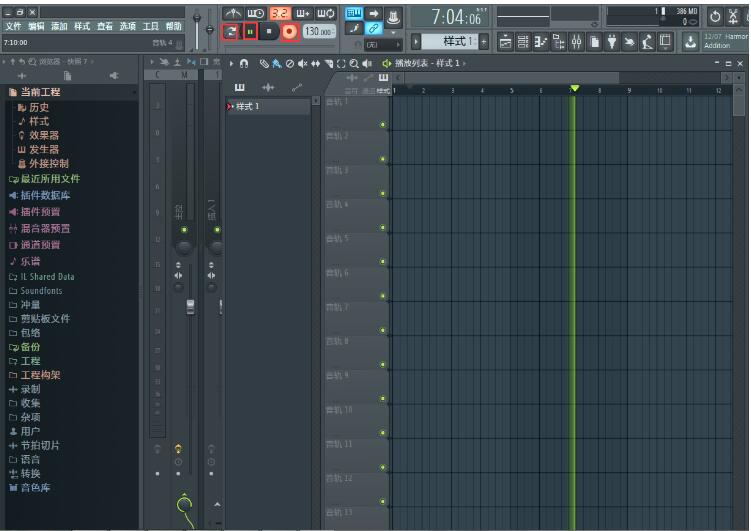Open pattern options arrow left of 样式 1
Viewport: 751px width, 531px height.
coord(416,42)
